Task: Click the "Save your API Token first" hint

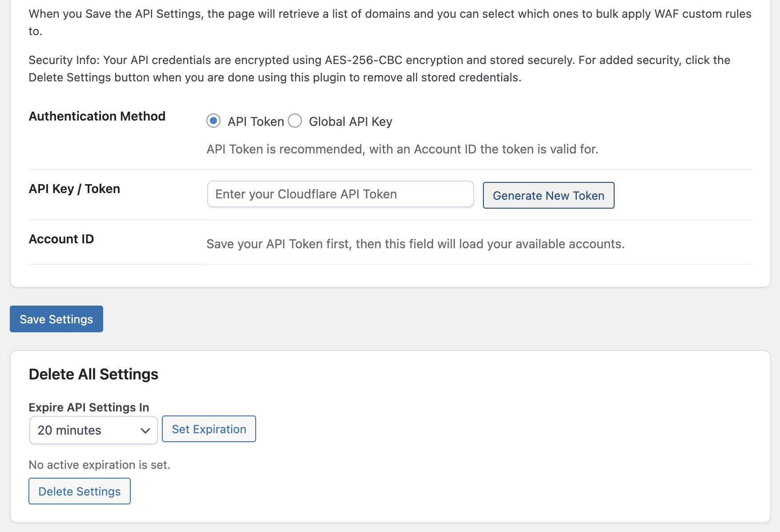Action: click(415, 244)
